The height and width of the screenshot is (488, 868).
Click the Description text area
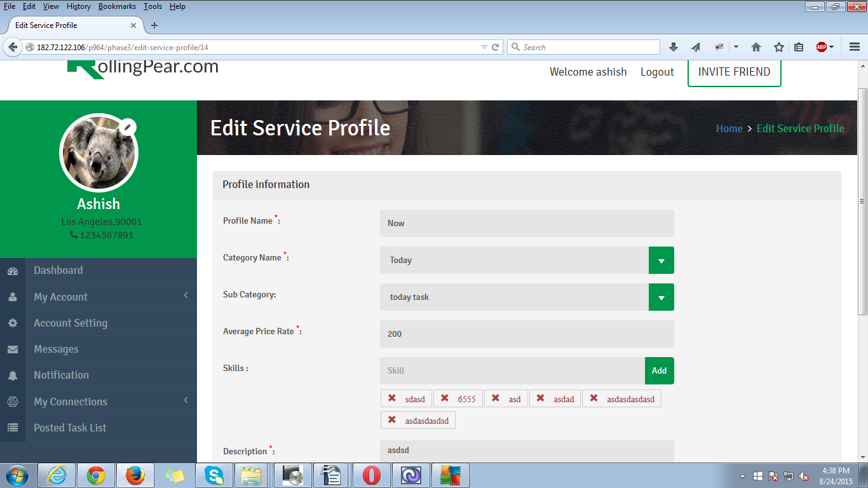click(527, 451)
